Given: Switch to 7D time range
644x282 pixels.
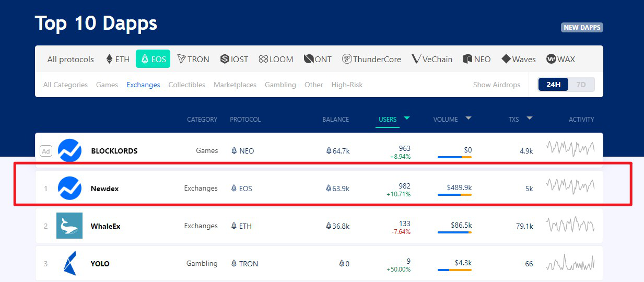Looking at the screenshot, I should [x=581, y=85].
